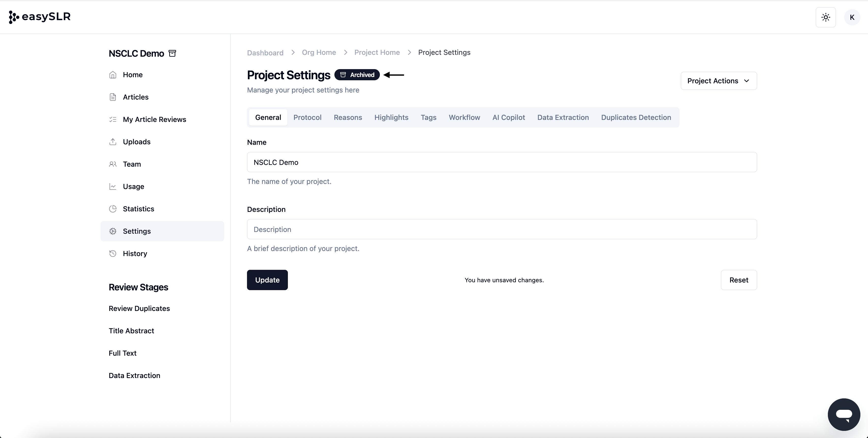868x438 pixels.
Task: Open the chat support bubble
Action: [844, 414]
